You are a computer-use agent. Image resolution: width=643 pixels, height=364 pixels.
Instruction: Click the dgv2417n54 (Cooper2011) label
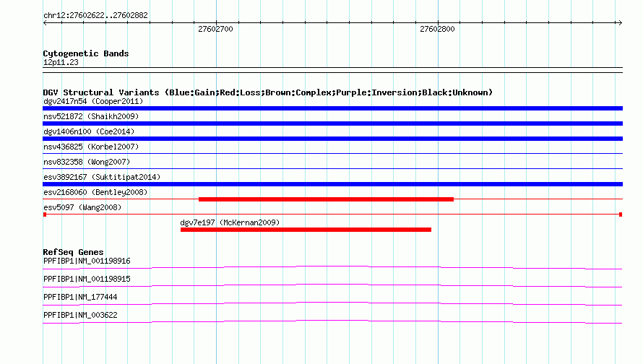point(93,101)
